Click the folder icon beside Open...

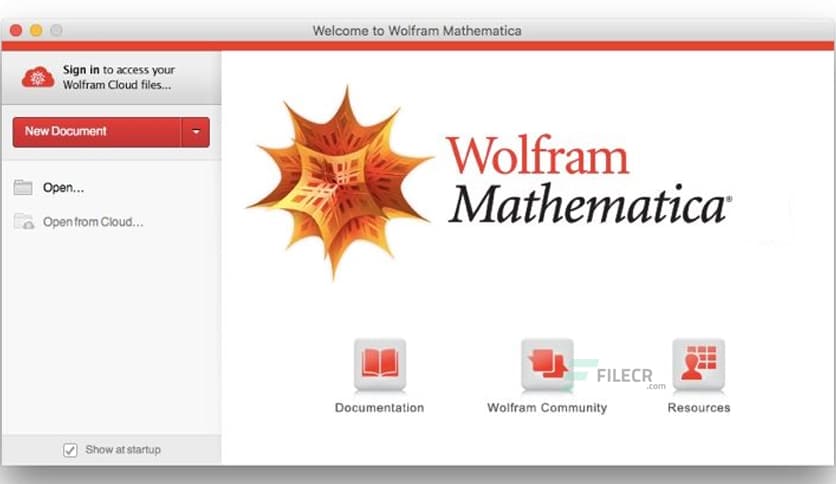23,187
